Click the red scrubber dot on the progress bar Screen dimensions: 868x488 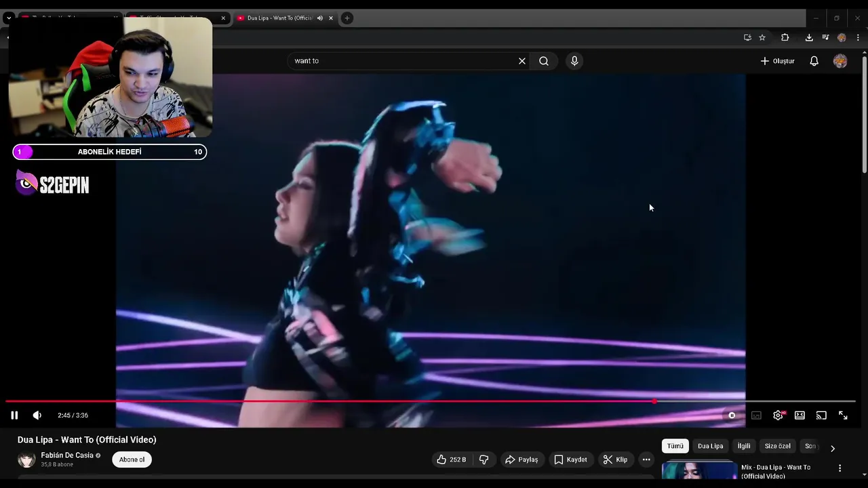654,401
